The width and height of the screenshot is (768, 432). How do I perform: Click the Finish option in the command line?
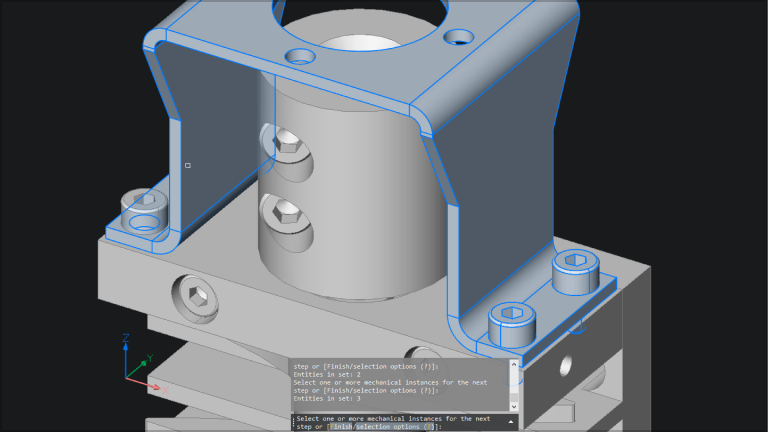(x=340, y=427)
